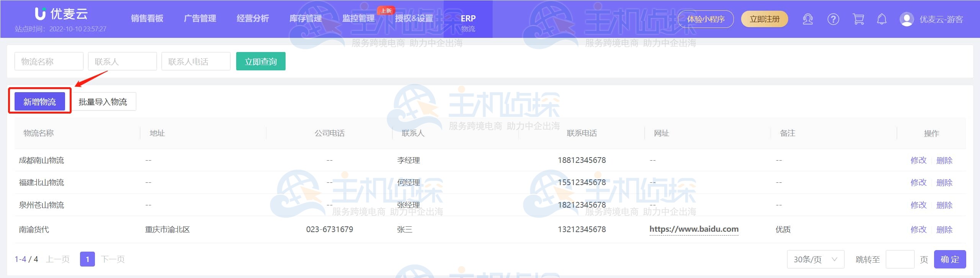Select page 1 in pagination
This screenshot has height=278, width=980.
click(87, 259)
